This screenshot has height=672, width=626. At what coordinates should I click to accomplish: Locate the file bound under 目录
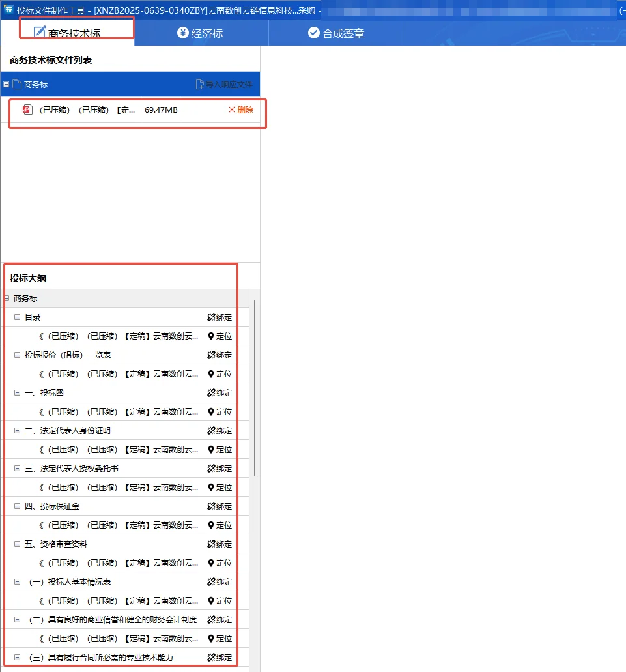(x=220, y=336)
